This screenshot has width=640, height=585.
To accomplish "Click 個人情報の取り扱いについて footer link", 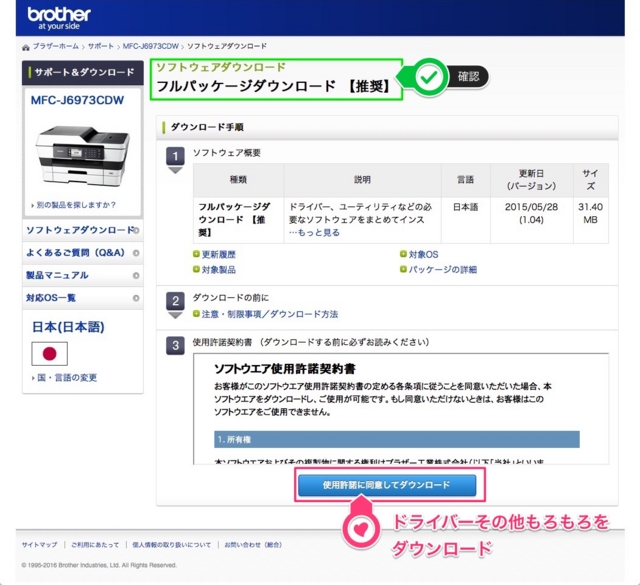I will [x=171, y=545].
